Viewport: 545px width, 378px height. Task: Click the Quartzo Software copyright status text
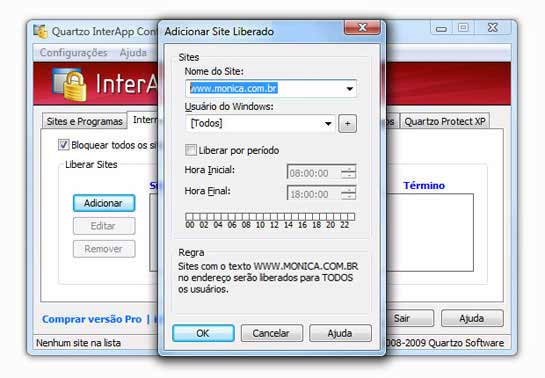[x=445, y=343]
